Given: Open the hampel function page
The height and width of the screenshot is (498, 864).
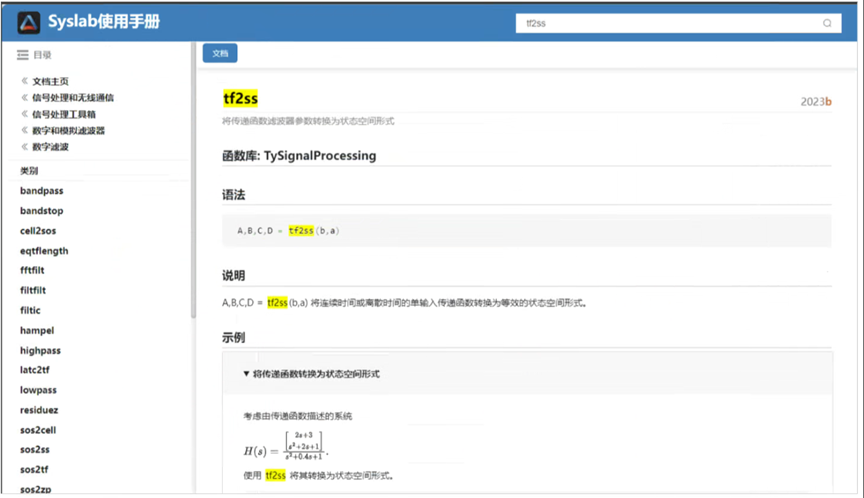Looking at the screenshot, I should [37, 331].
